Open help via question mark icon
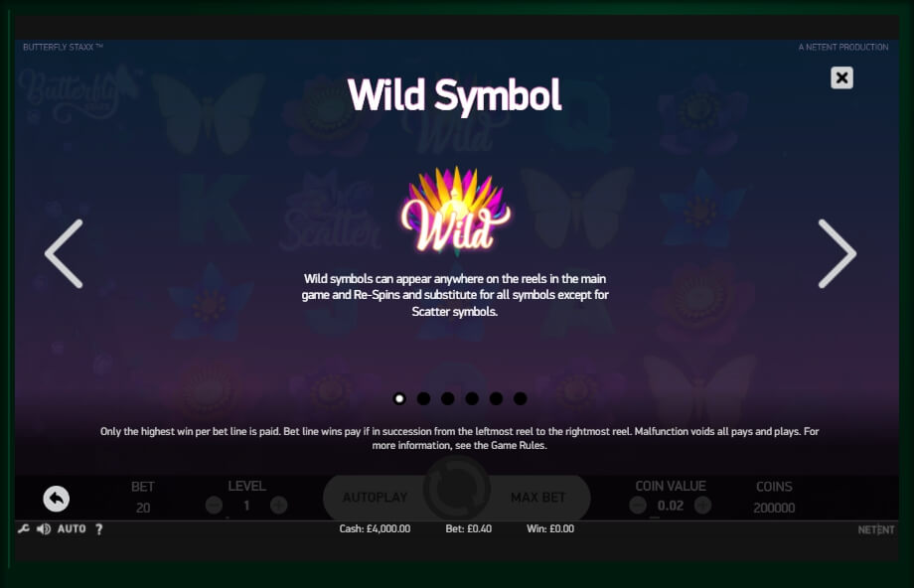Screen dimensions: 914x588 pyautogui.click(x=99, y=528)
